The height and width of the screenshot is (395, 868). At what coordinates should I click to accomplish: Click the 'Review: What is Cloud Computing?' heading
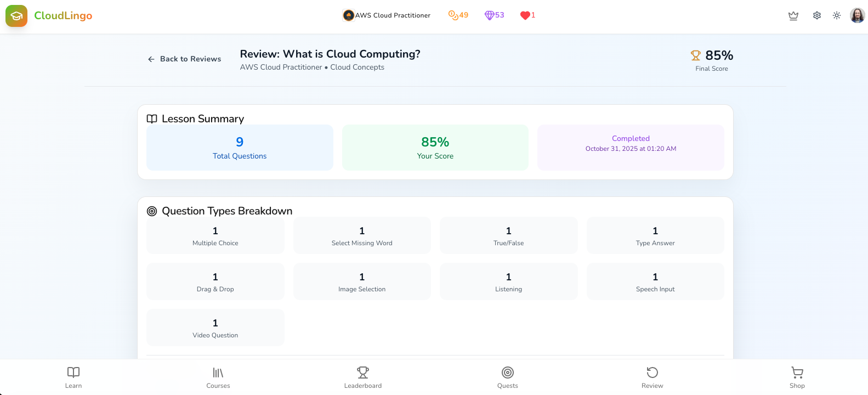(330, 54)
